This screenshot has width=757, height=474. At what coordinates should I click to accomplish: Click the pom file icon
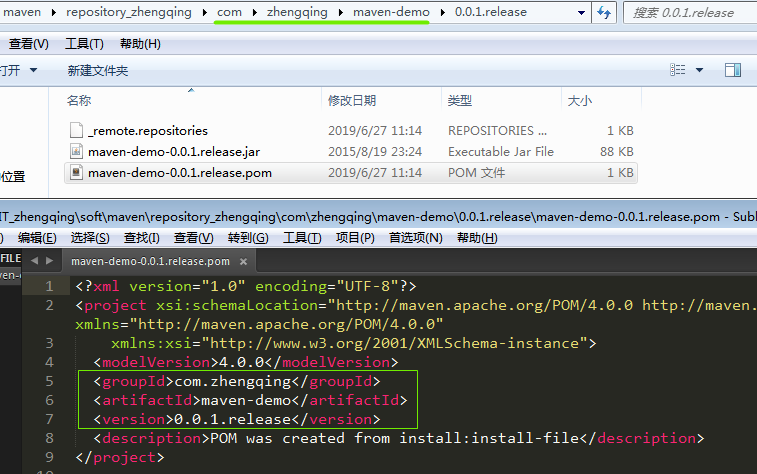(x=76, y=172)
